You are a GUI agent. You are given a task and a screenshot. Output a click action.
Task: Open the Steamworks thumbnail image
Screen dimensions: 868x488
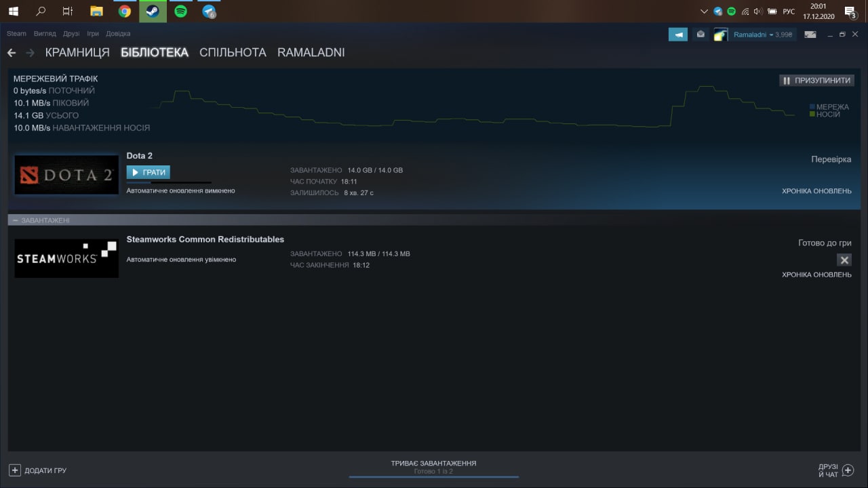(66, 258)
